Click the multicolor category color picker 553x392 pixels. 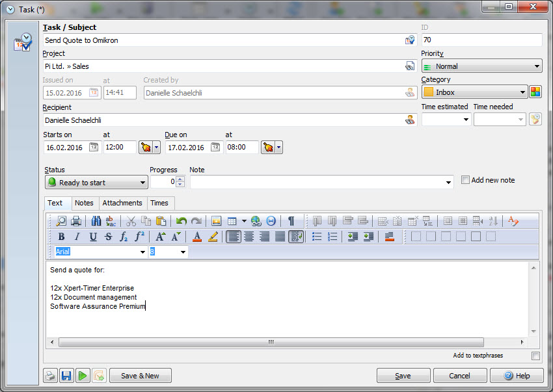coord(535,92)
